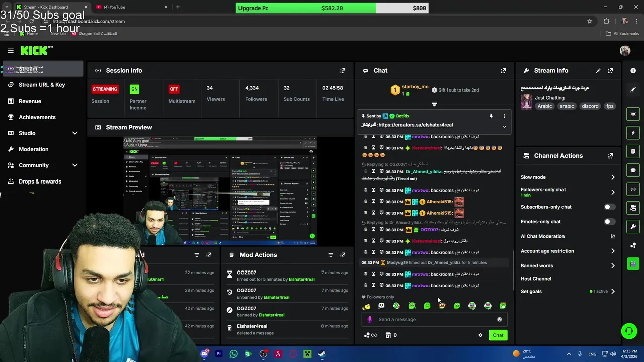This screenshot has width=644, height=362.
Task: Unpin the BotRix pinned message
Action: (491, 116)
